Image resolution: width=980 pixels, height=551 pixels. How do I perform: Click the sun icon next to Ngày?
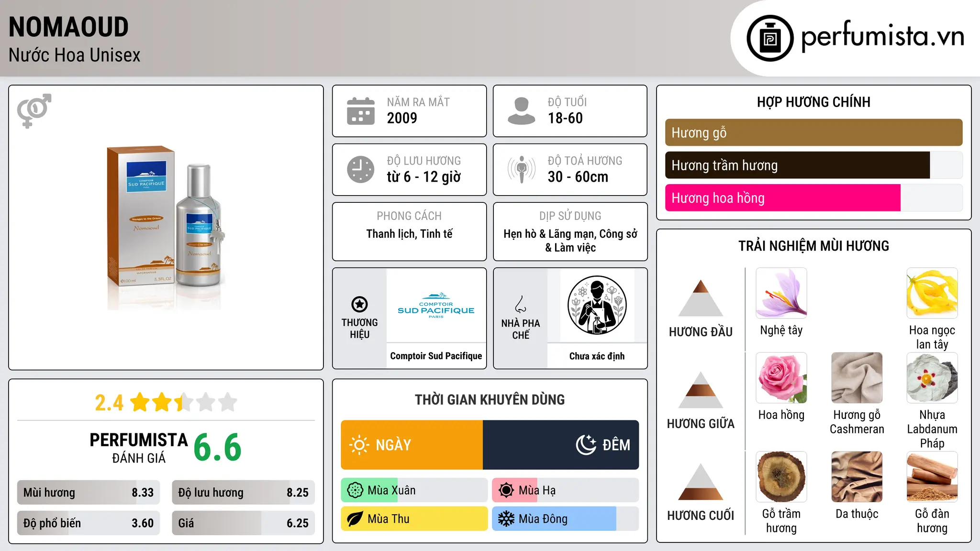point(359,445)
